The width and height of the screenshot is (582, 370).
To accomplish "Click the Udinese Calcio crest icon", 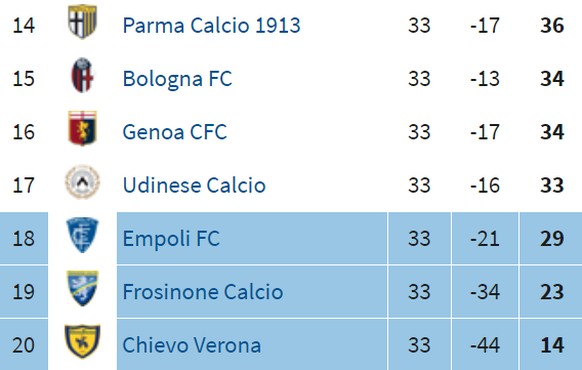I will coord(82,182).
